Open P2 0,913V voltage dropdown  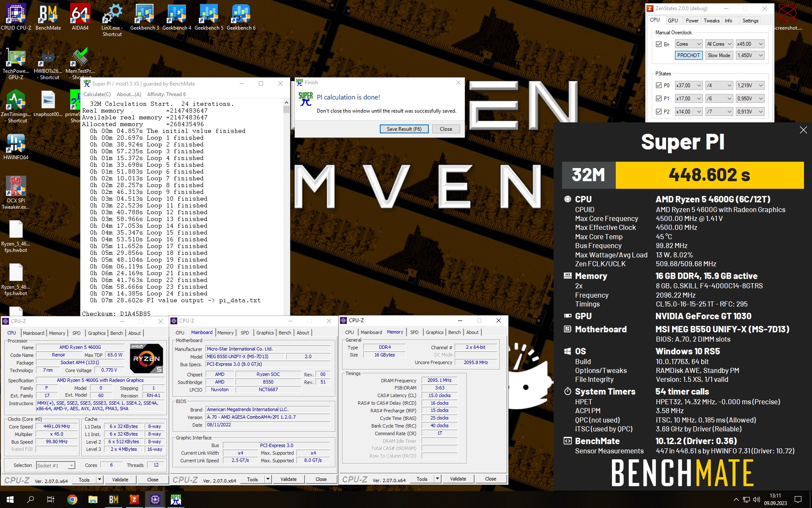tap(750, 112)
